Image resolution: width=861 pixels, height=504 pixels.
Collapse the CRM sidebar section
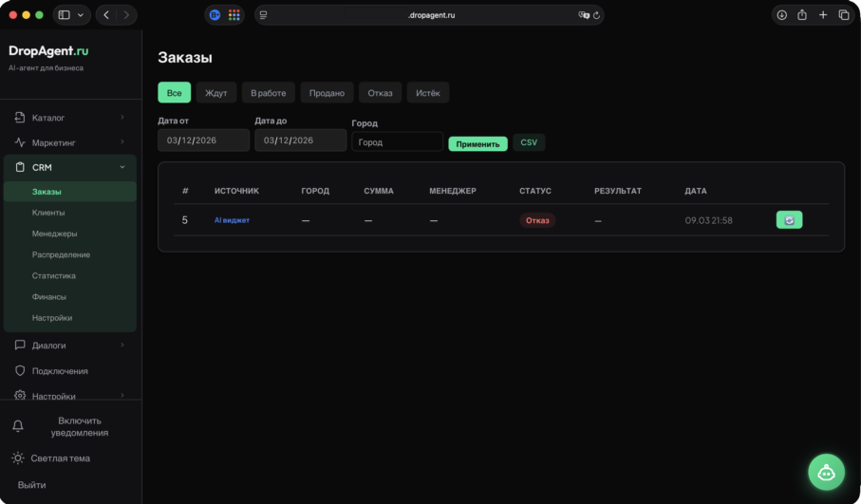pos(122,167)
